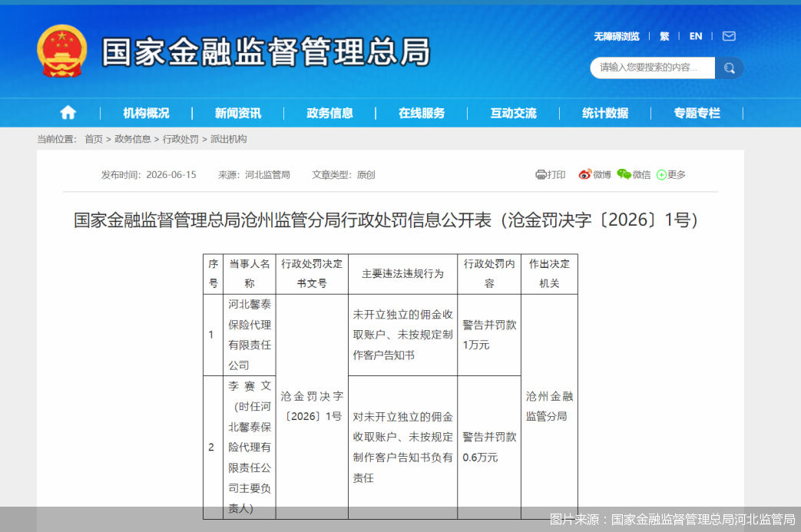Click header 主要违法违规行为
Image resolution: width=801 pixels, height=532 pixels.
tap(402, 273)
